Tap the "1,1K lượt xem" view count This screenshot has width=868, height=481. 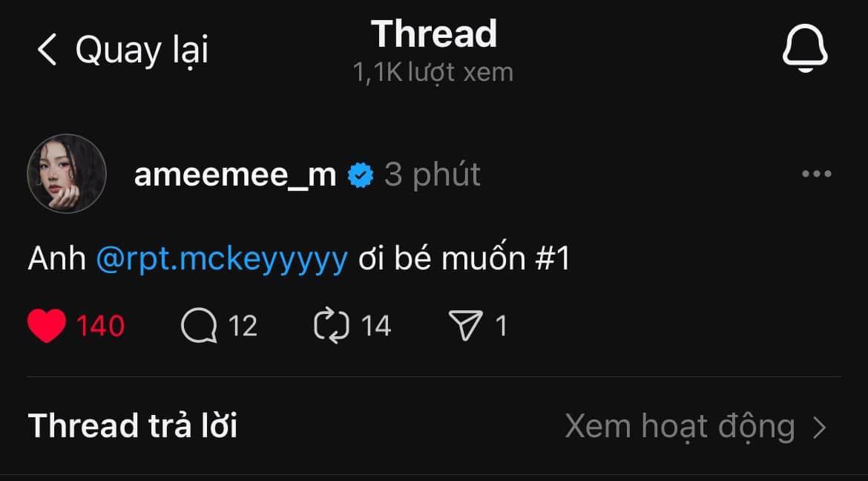[433, 73]
